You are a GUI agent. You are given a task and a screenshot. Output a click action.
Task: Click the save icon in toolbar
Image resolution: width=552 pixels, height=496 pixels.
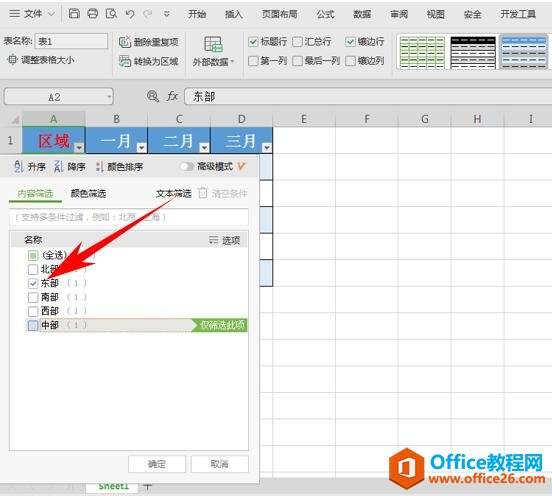[74, 14]
